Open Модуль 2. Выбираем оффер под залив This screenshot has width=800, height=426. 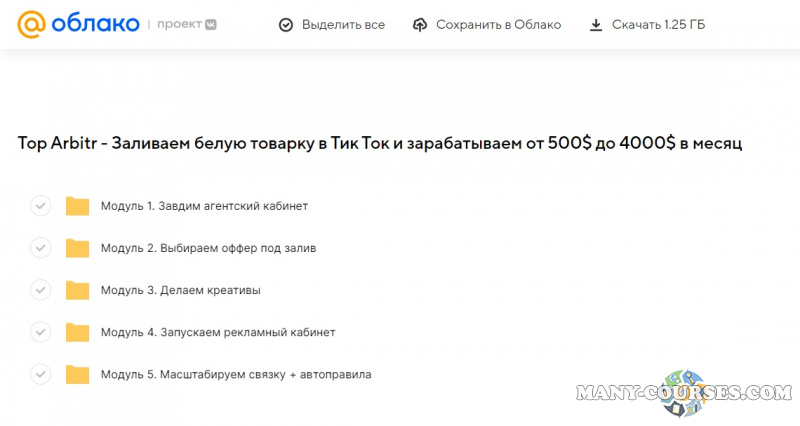[215, 248]
